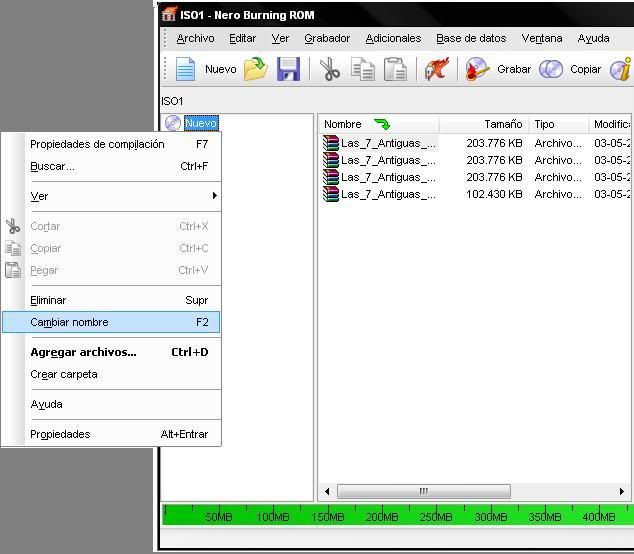Choose Propiedades in context menu
This screenshot has height=554, width=634.
click(x=111, y=434)
